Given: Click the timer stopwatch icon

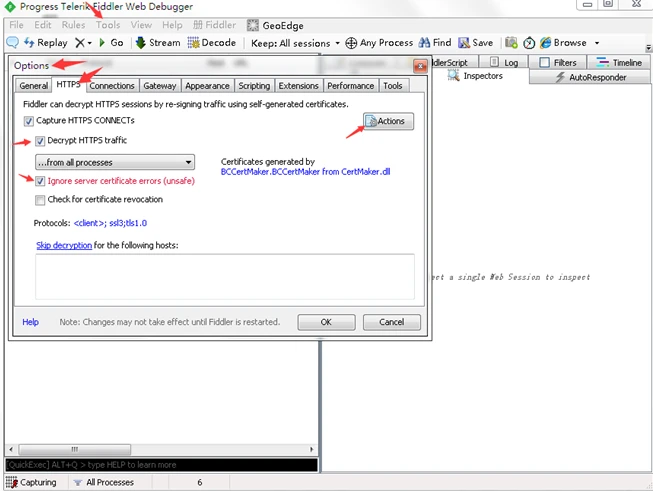Looking at the screenshot, I should 529,43.
